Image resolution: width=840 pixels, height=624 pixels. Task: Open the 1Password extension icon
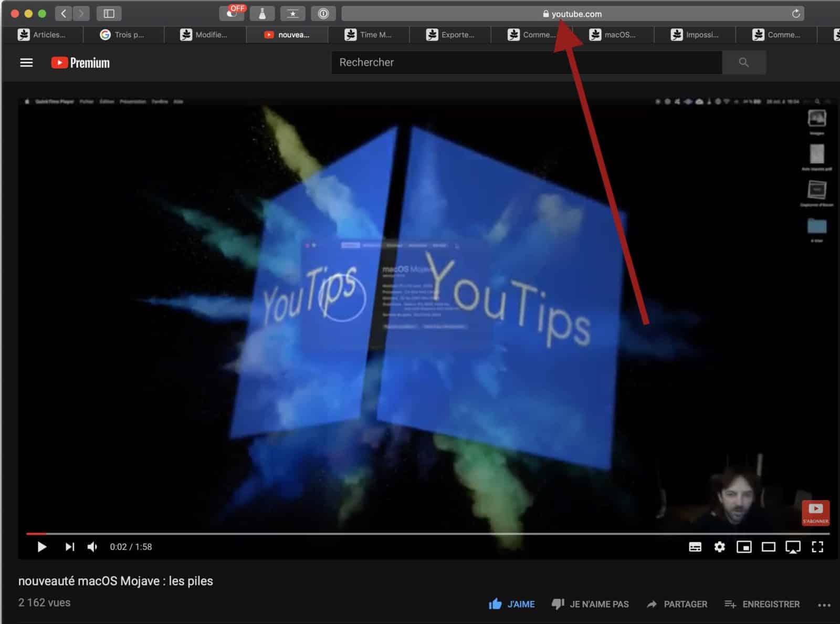323,14
